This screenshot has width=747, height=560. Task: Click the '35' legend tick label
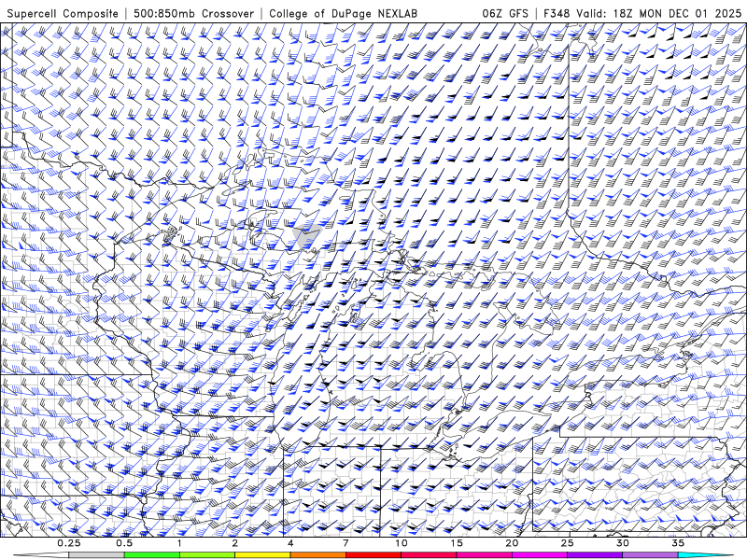click(x=678, y=543)
